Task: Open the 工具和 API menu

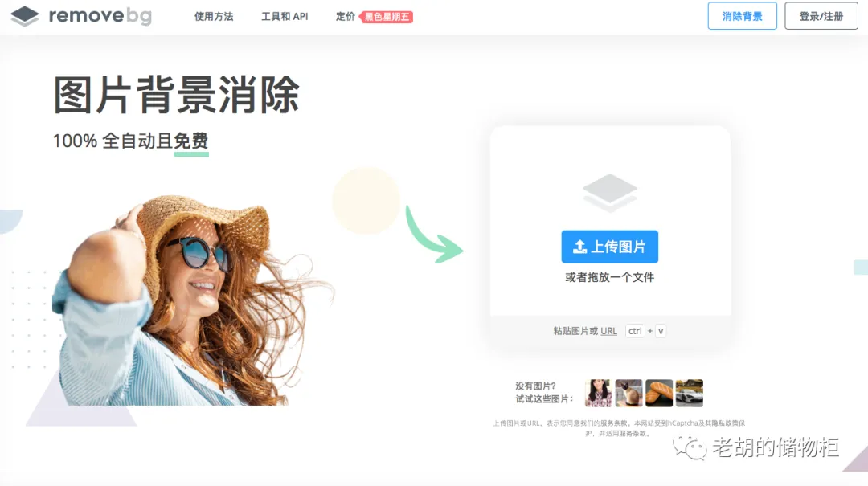Action: [285, 17]
